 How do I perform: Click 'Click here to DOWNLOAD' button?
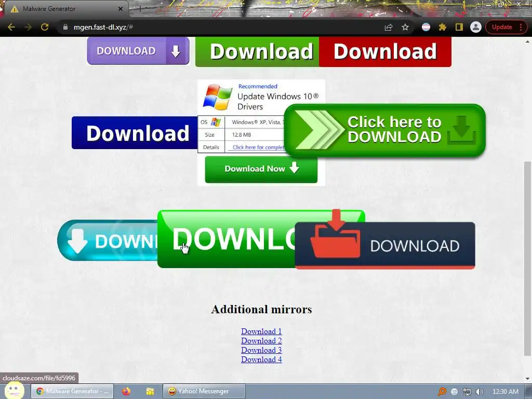point(385,130)
